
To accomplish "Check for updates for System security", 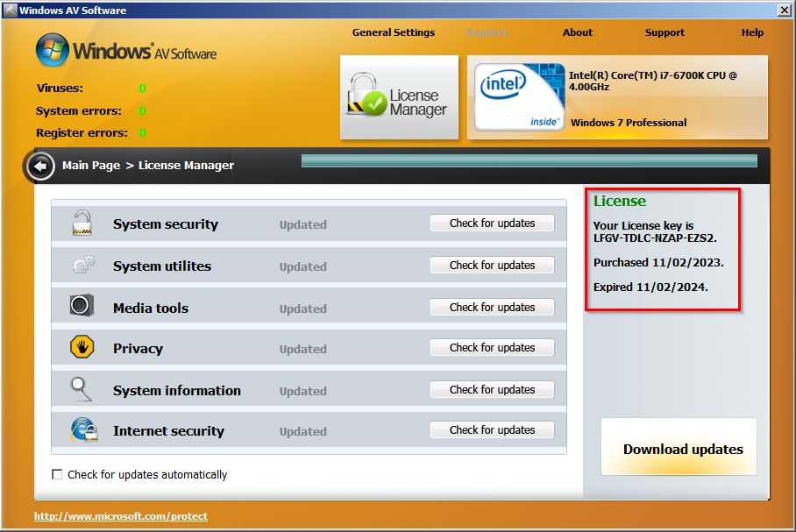I will click(492, 223).
